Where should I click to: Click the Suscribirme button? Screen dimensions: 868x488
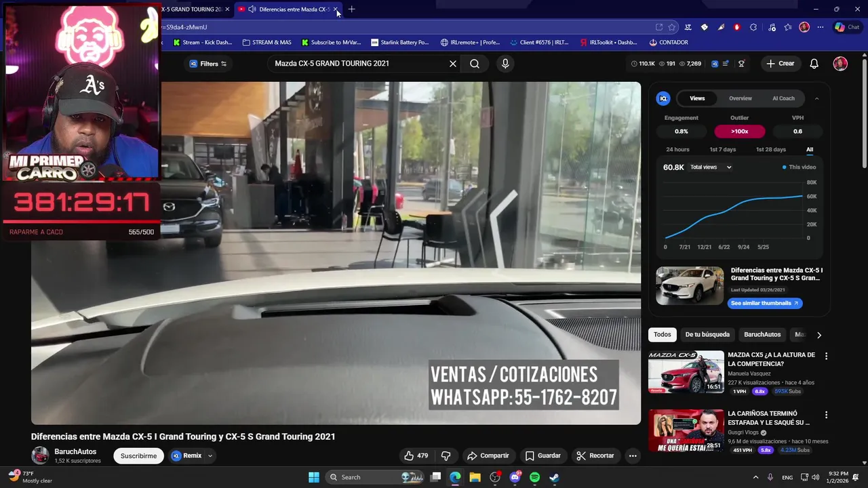point(138,456)
